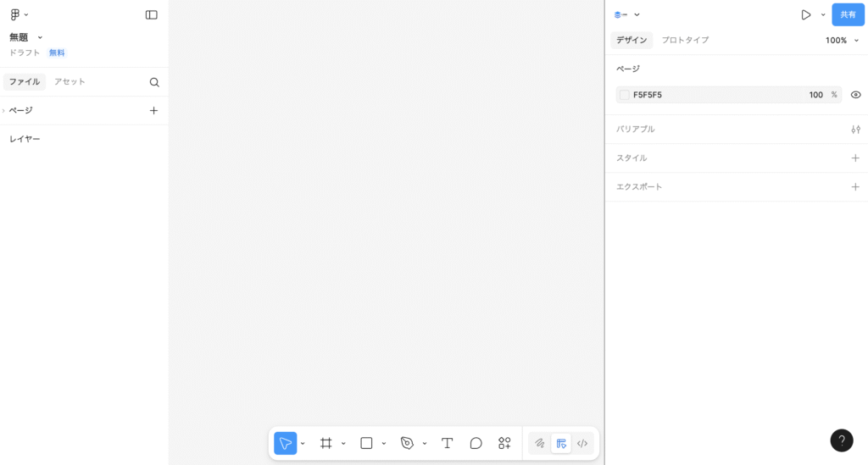The width and height of the screenshot is (868, 465).
Task: Start presentation with play button
Action: (x=806, y=15)
